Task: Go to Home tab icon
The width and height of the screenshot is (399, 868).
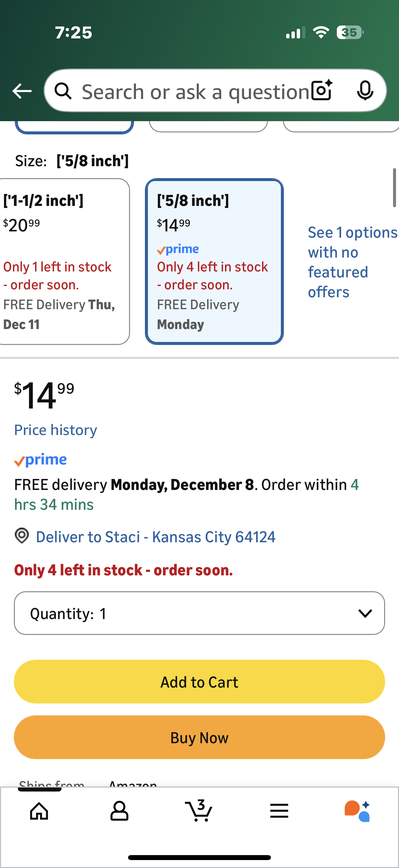Action: tap(39, 811)
